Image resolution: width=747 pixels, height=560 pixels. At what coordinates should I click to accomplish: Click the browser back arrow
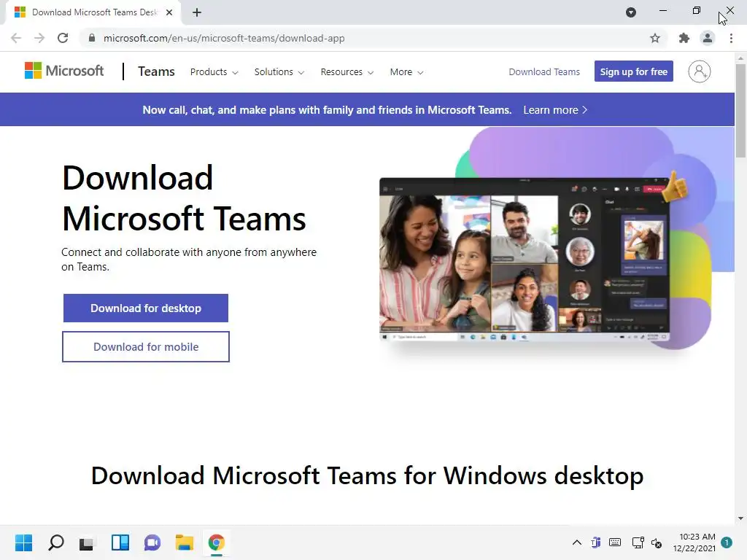[x=16, y=38]
